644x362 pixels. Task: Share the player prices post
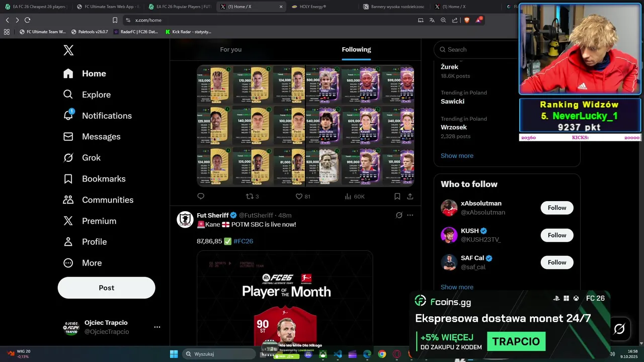point(410,196)
